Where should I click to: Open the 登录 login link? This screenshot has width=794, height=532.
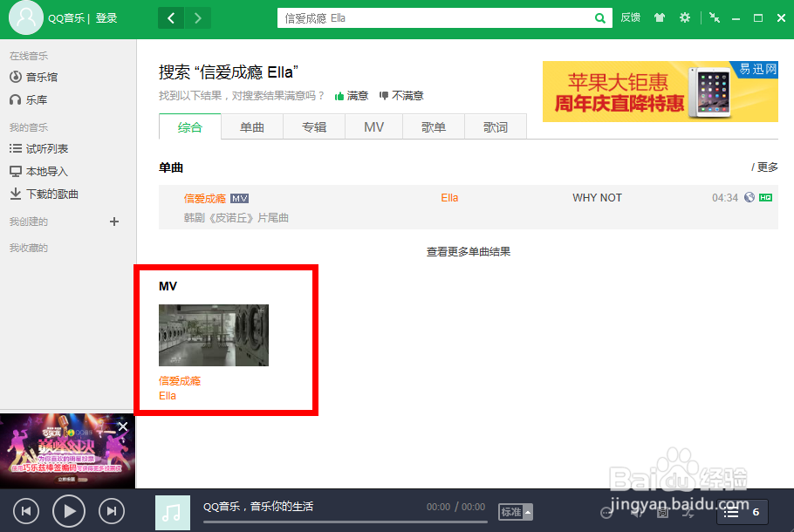tap(106, 18)
